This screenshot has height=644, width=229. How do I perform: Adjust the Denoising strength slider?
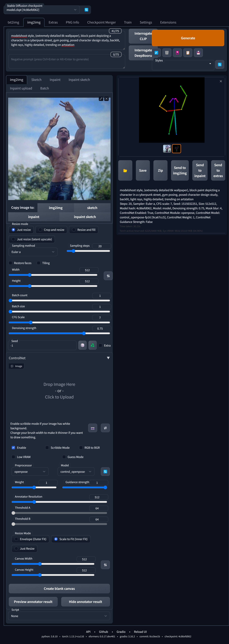pos(59,333)
